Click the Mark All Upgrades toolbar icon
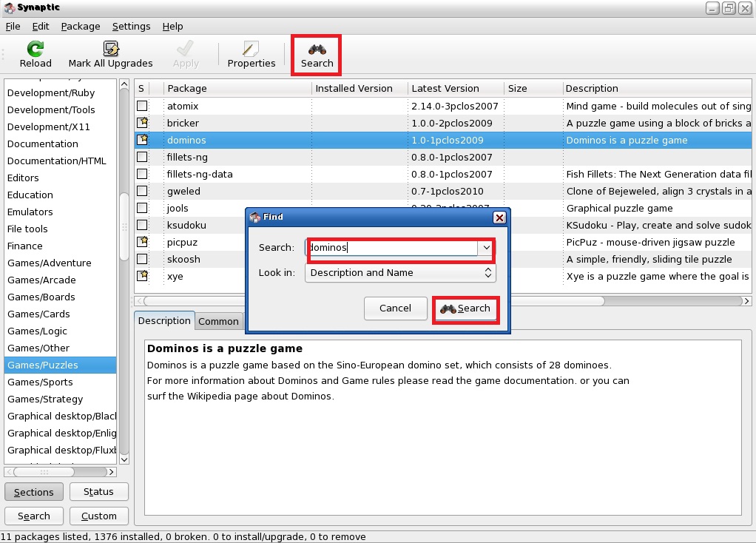 [x=110, y=49]
